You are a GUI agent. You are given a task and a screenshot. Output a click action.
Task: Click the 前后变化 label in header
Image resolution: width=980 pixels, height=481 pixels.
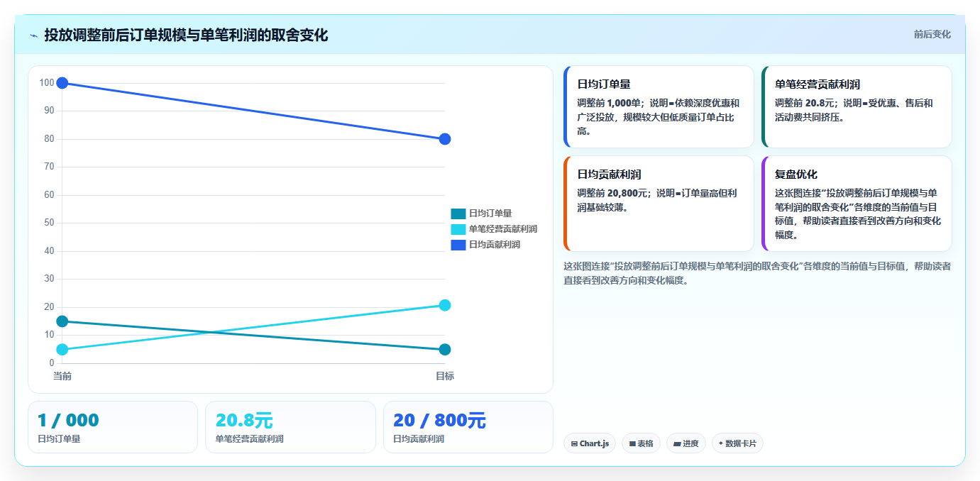pos(932,35)
